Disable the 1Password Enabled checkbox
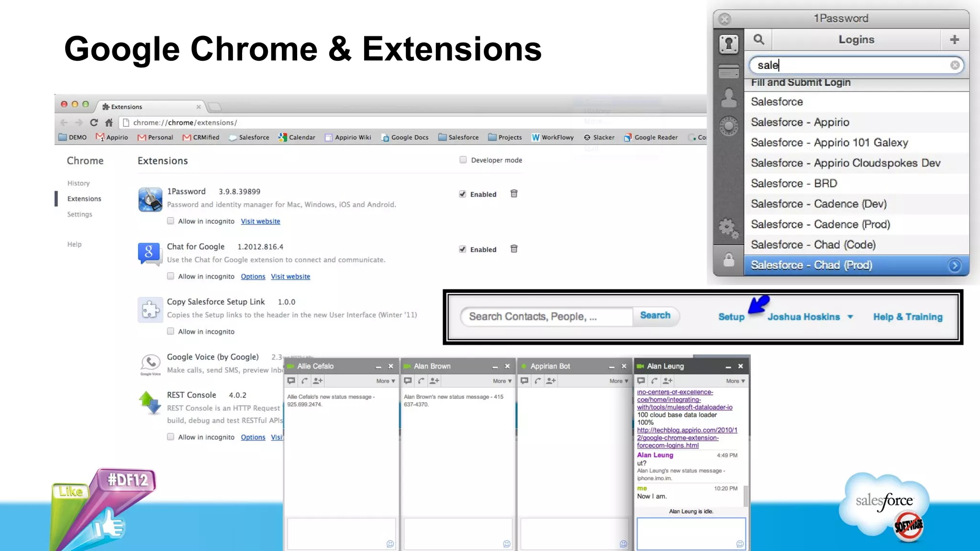Screen dimensions: 980x551 pyautogui.click(x=462, y=194)
